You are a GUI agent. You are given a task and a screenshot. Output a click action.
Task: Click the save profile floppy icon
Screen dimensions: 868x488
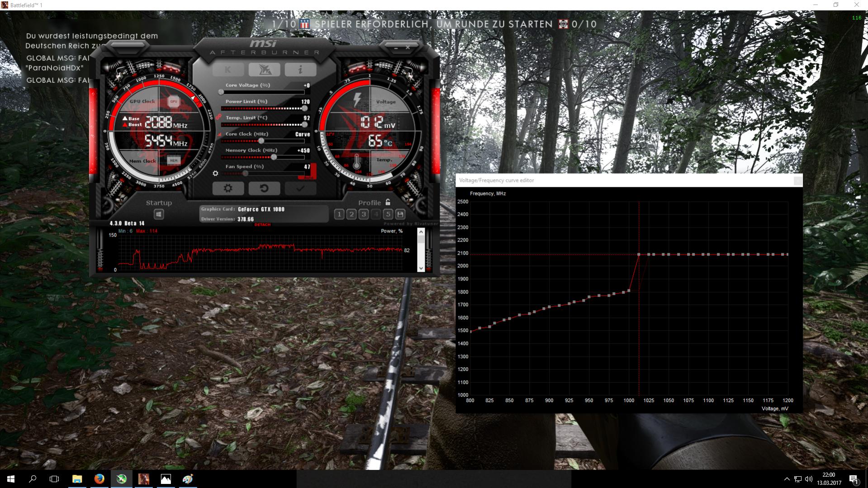(x=400, y=214)
